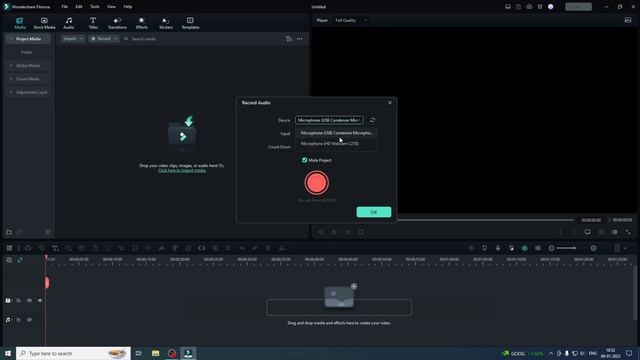The height and width of the screenshot is (360, 640).
Task: Click the Windows taskbar search box
Action: point(73,353)
